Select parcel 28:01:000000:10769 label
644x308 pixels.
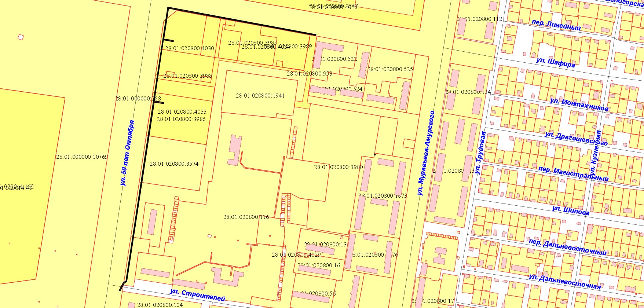(82, 157)
